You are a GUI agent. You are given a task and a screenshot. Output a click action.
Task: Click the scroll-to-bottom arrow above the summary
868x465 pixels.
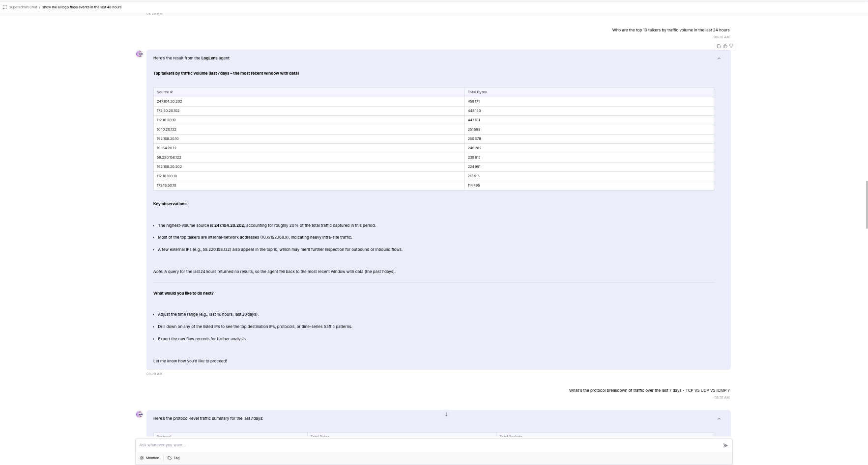point(446,414)
